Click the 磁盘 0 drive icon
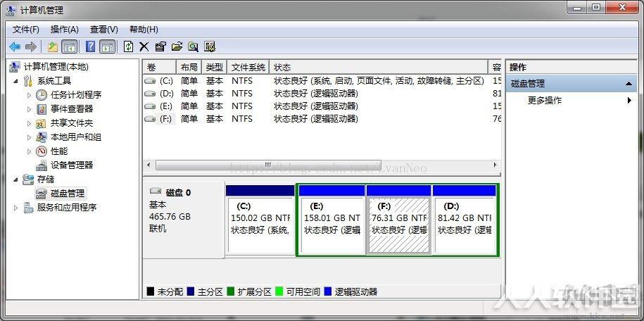The height and width of the screenshot is (321, 644). [x=156, y=191]
